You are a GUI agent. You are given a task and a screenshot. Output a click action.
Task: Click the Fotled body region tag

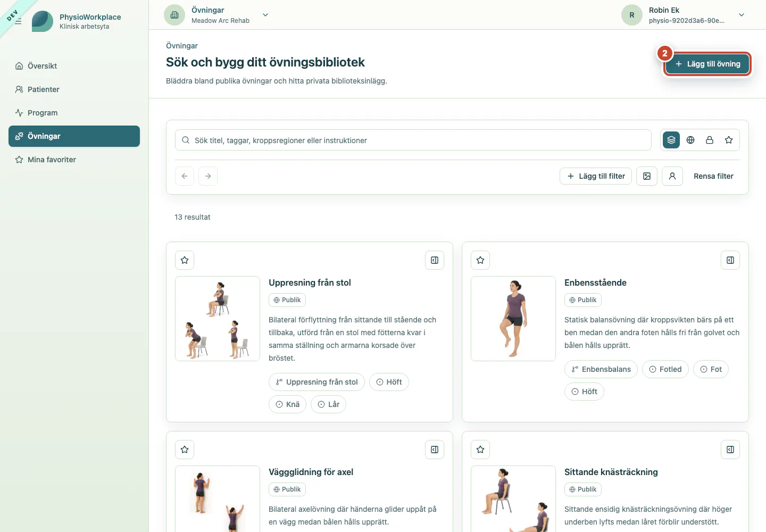pos(665,369)
